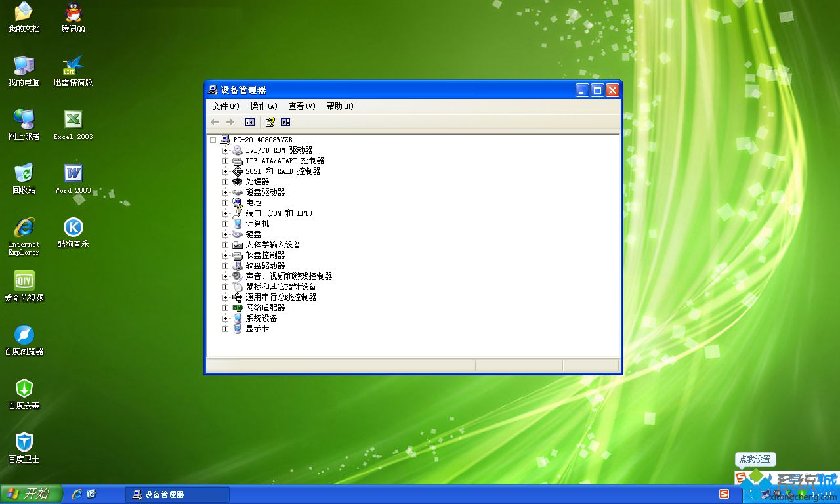Screen dimensions: 840x504
Task: Click the Sogou input method taskbar icon
Action: pyautogui.click(x=724, y=494)
